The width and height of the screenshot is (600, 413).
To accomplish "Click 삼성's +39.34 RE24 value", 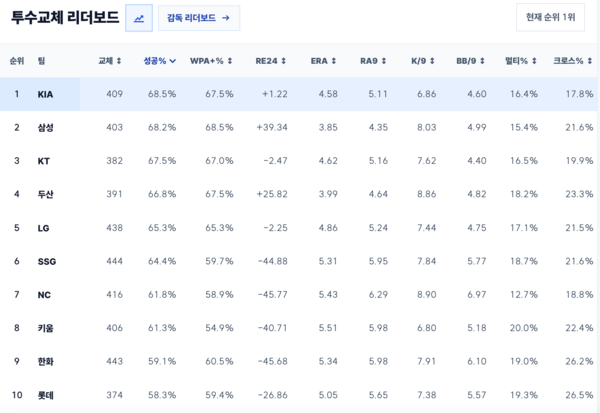I will pyautogui.click(x=272, y=127).
